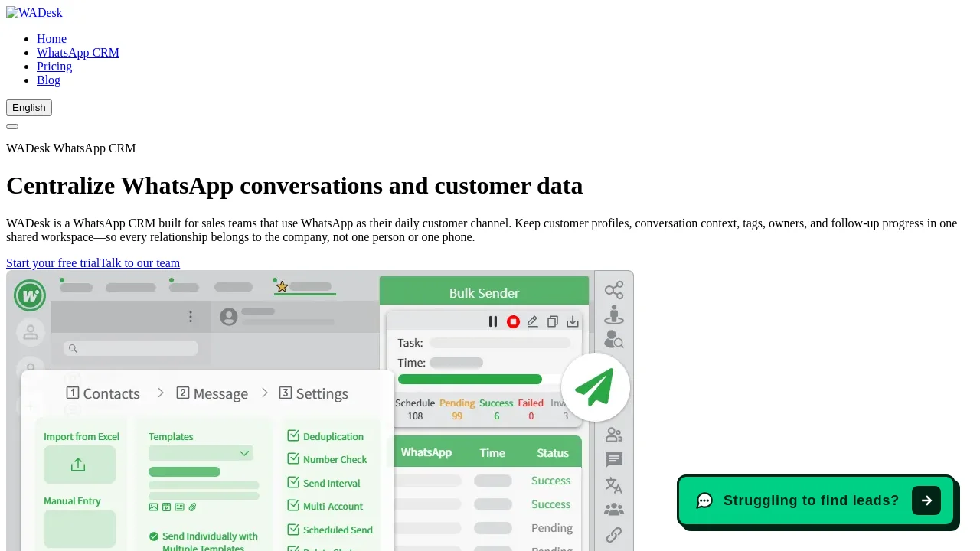Click the person search icon in right sidebar
Viewport: 980px width, 551px height.
click(614, 339)
